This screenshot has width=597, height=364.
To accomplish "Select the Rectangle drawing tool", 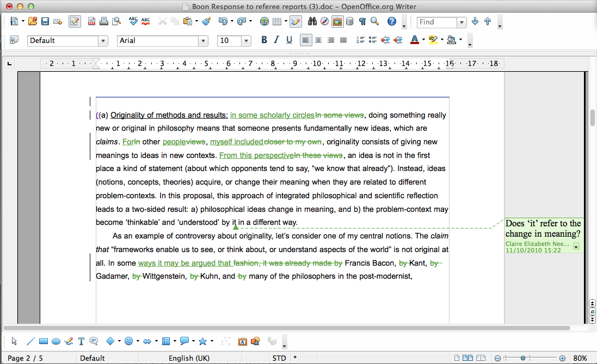I will click(x=44, y=341).
